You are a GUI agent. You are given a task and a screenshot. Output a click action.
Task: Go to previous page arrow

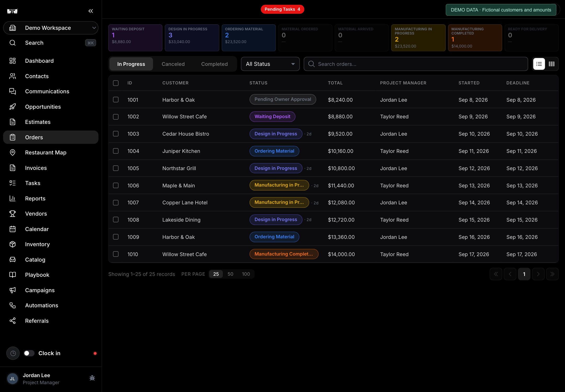click(510, 274)
